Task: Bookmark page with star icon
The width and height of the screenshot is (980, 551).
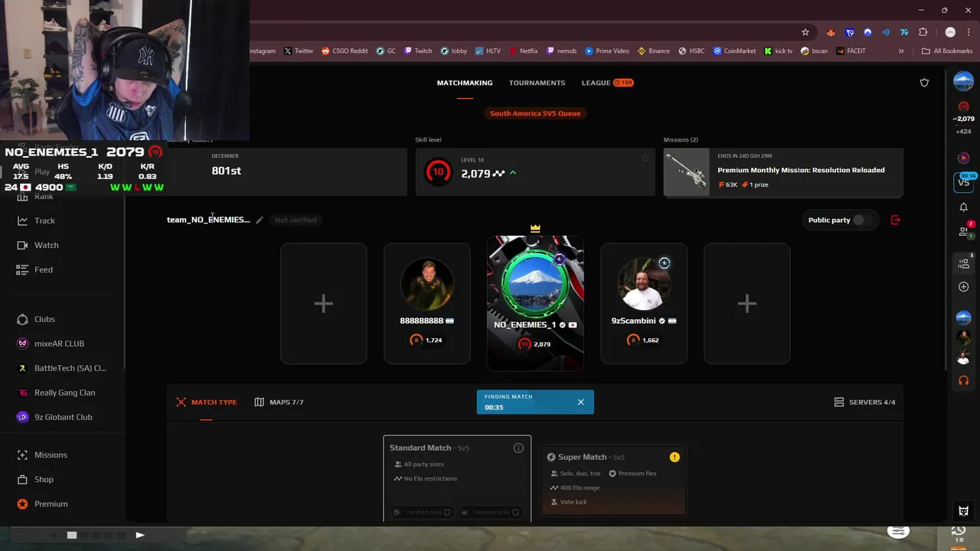Action: click(805, 32)
